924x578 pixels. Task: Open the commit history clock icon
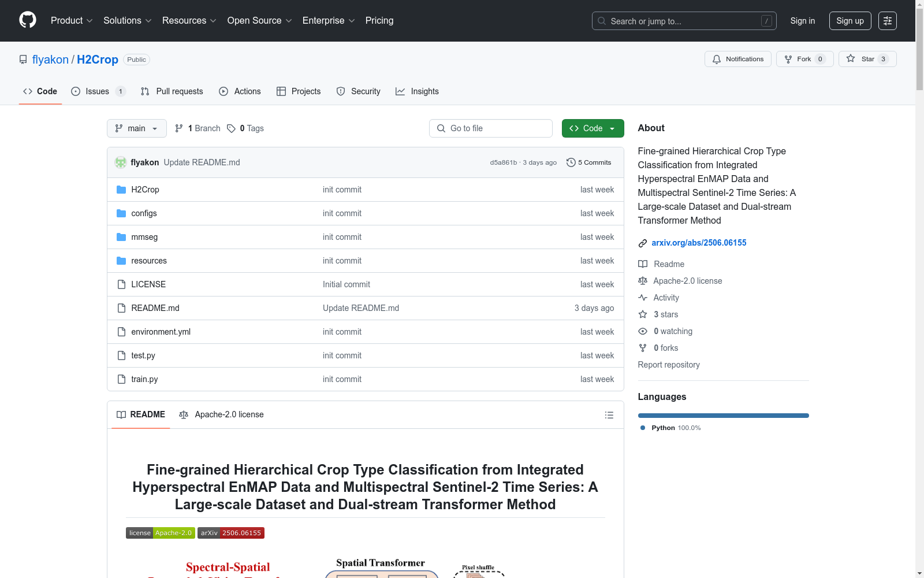click(571, 162)
